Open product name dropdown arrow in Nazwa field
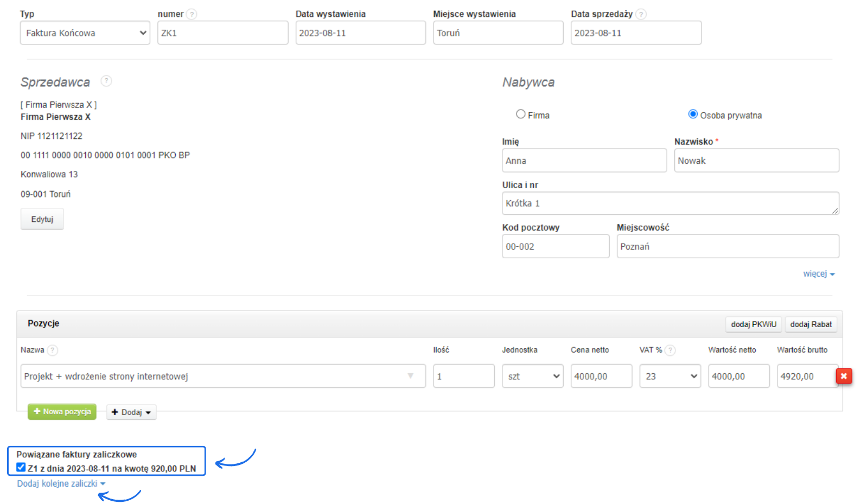Viewport: 861px width, 504px height. pos(410,376)
